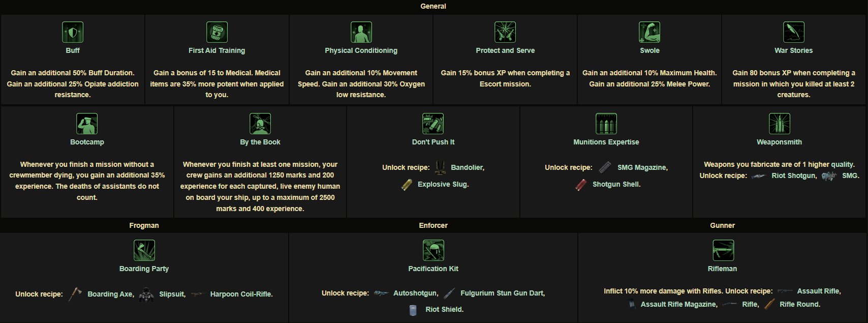Click the Riot Shotgun recipe link
Image resolution: width=868 pixels, height=323 pixels.
coord(793,175)
